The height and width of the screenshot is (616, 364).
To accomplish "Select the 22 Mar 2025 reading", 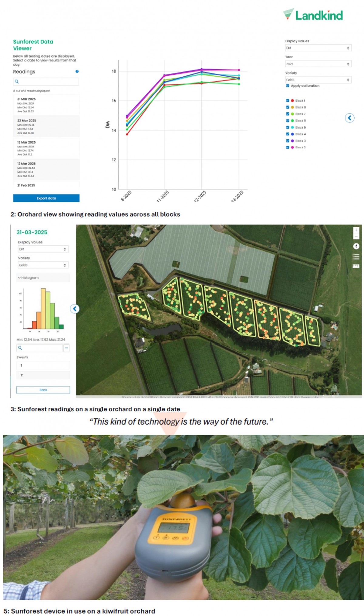I will click(x=46, y=127).
